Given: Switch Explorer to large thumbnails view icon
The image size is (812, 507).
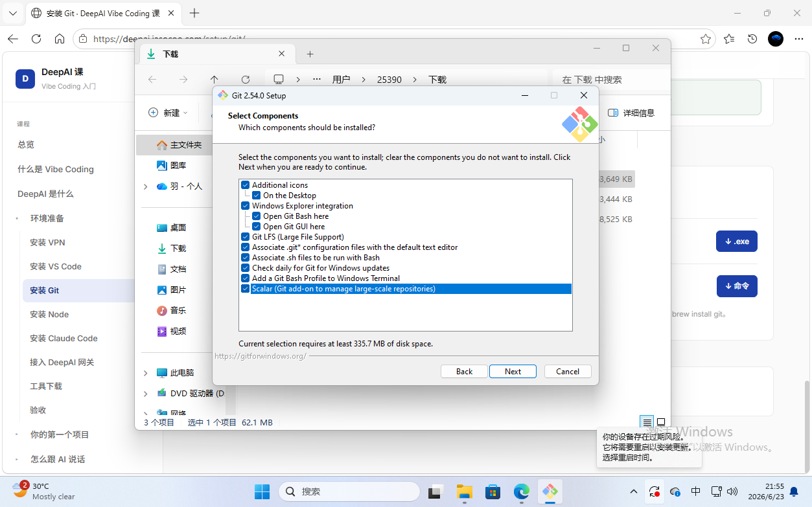Looking at the screenshot, I should (x=661, y=422).
